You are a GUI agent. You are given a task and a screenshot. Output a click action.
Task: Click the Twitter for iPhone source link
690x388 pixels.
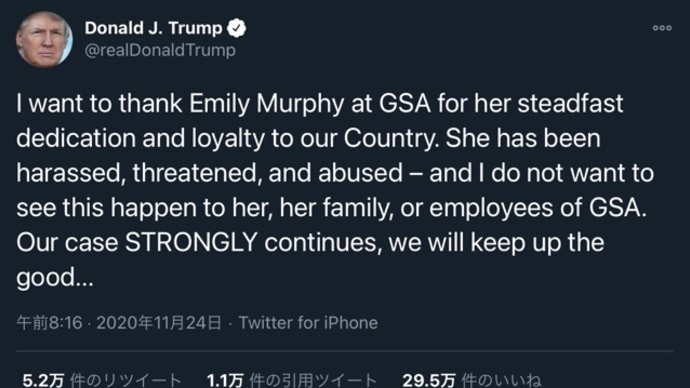(308, 323)
